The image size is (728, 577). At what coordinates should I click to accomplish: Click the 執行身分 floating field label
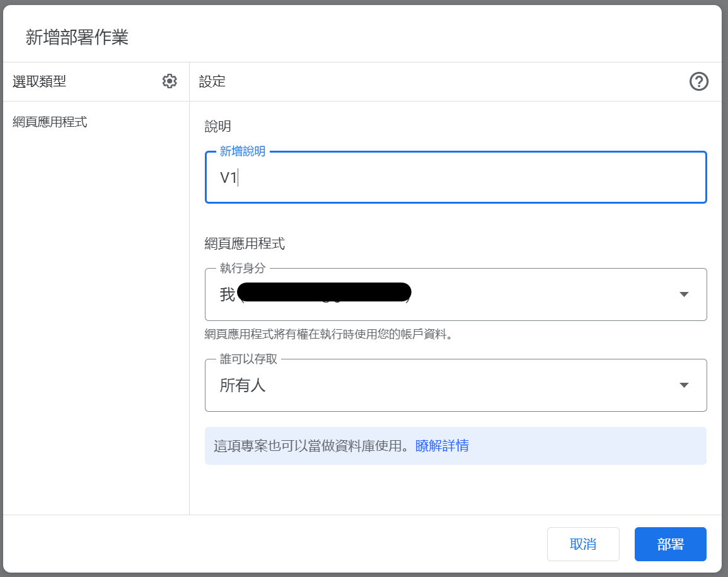point(243,268)
